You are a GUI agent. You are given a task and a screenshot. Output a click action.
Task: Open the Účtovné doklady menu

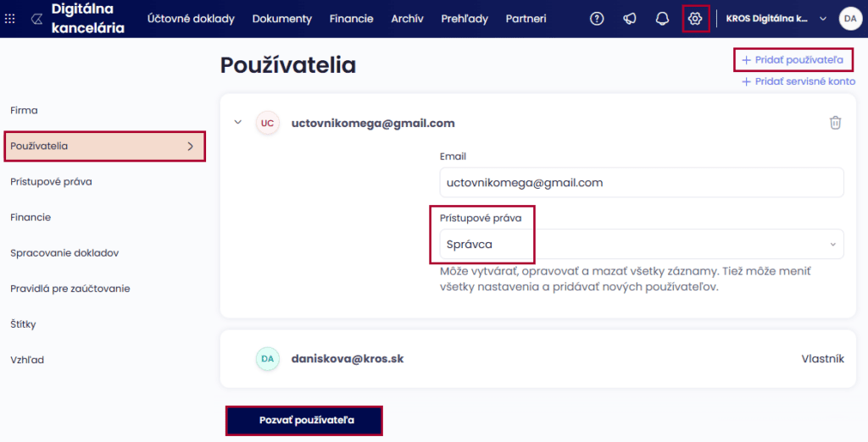(x=191, y=19)
